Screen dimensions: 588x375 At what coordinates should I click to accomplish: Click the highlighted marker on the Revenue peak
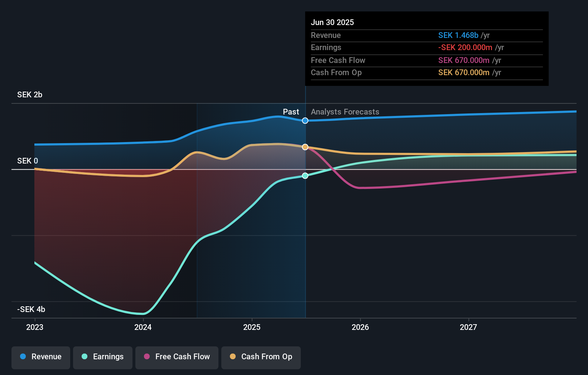[305, 121]
